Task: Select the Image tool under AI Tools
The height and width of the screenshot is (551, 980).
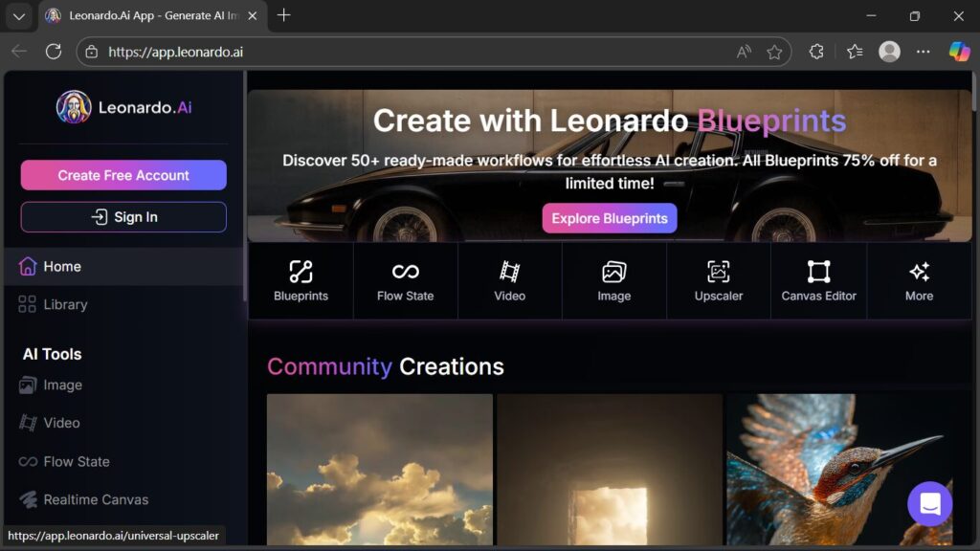Action: pyautogui.click(x=61, y=385)
